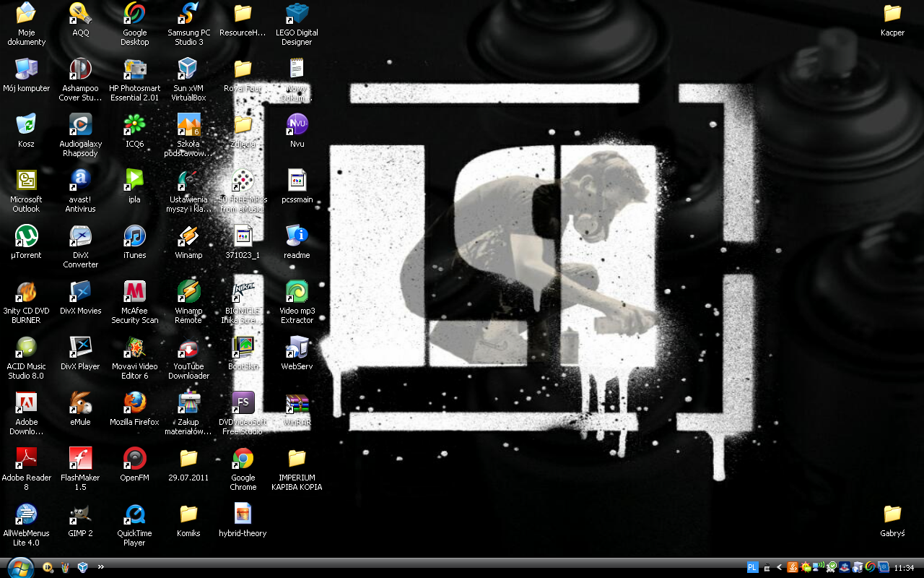
Task: Open the Java update tray icon
Action: coord(793,568)
